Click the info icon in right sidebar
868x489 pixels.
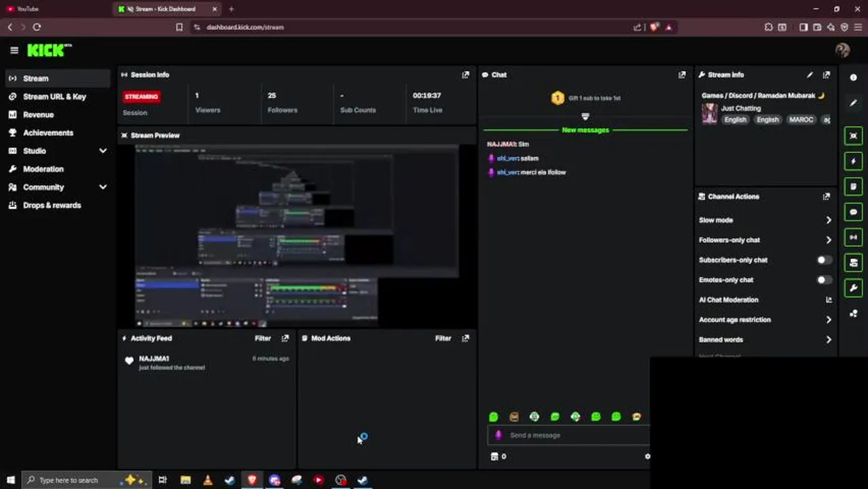point(854,77)
